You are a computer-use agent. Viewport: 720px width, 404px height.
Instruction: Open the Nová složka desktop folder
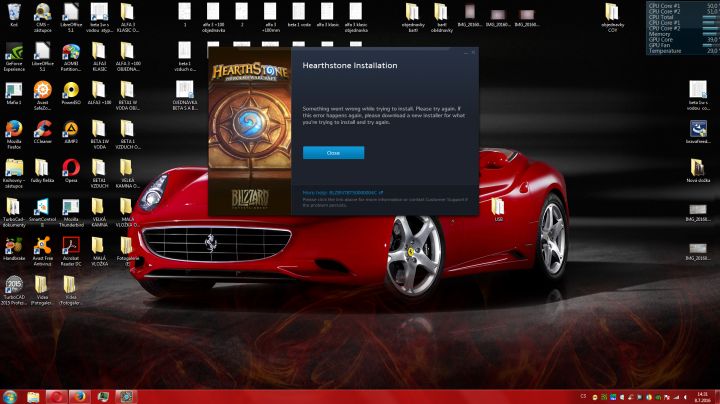coord(698,171)
